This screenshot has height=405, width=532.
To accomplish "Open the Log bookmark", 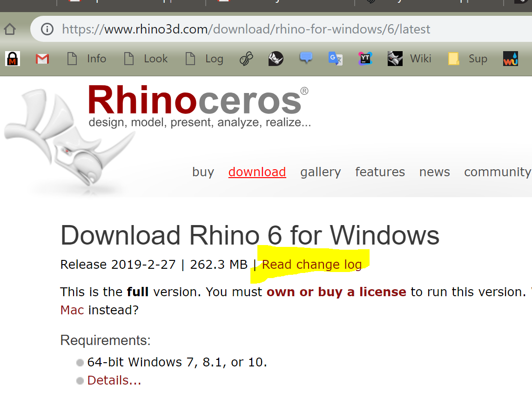I will point(205,59).
